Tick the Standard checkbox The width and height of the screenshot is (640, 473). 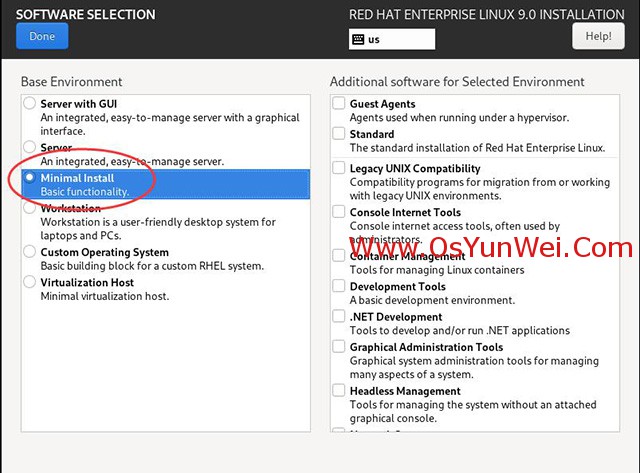click(338, 133)
